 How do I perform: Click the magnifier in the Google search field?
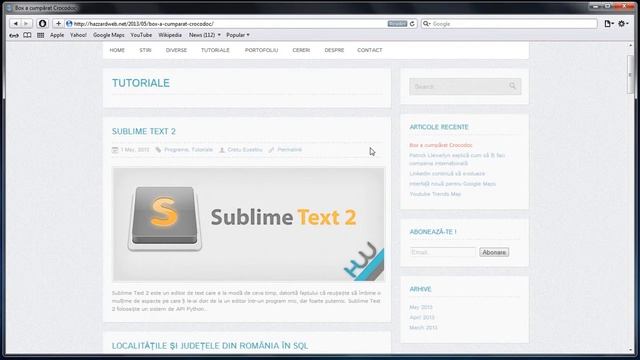(426, 24)
